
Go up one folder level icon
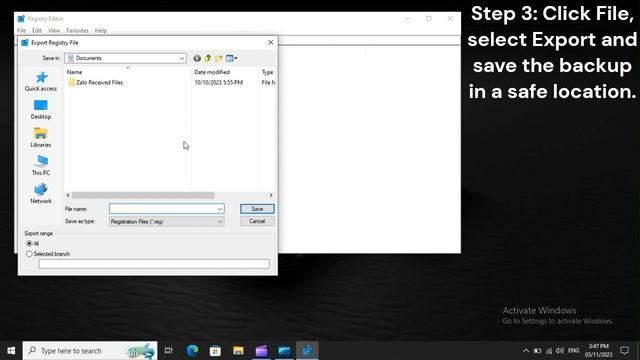tap(208, 58)
